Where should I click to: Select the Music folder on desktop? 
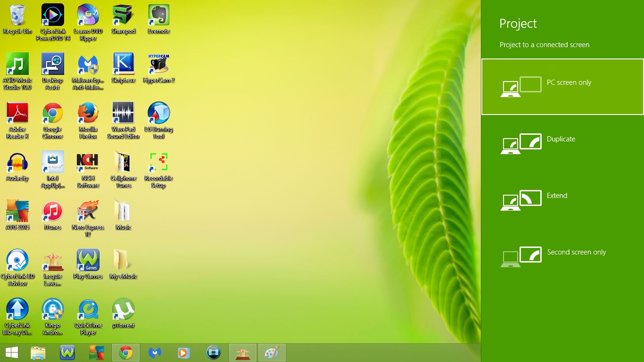tap(124, 215)
